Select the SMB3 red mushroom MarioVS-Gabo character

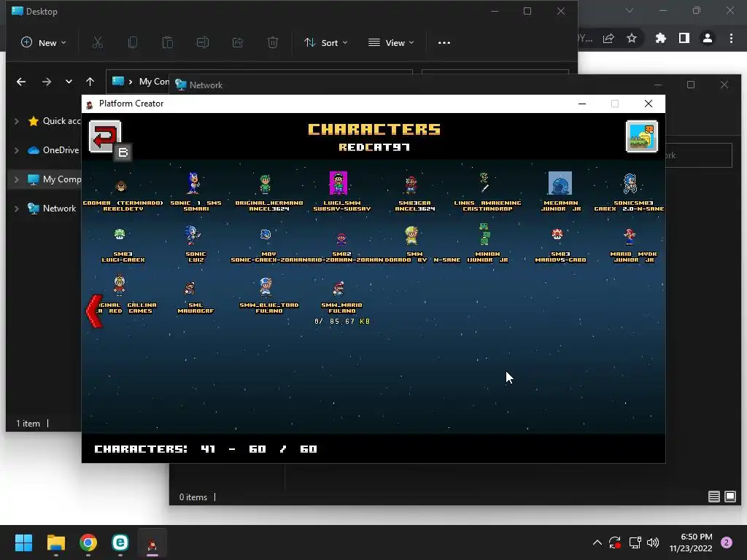tap(557, 234)
